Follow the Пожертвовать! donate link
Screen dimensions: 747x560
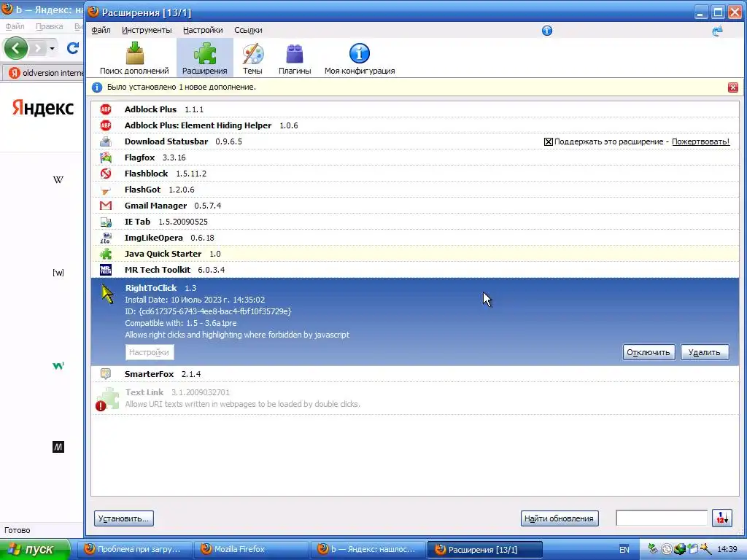click(x=700, y=141)
